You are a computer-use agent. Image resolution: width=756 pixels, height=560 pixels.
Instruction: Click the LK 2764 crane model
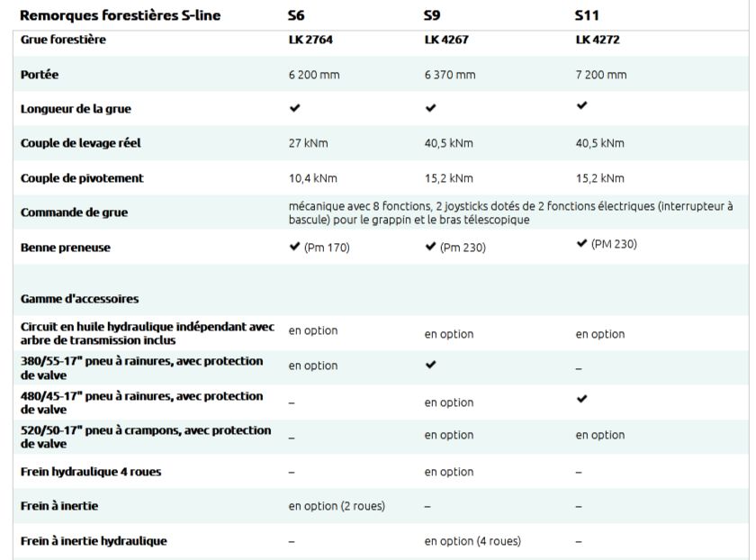(309, 40)
